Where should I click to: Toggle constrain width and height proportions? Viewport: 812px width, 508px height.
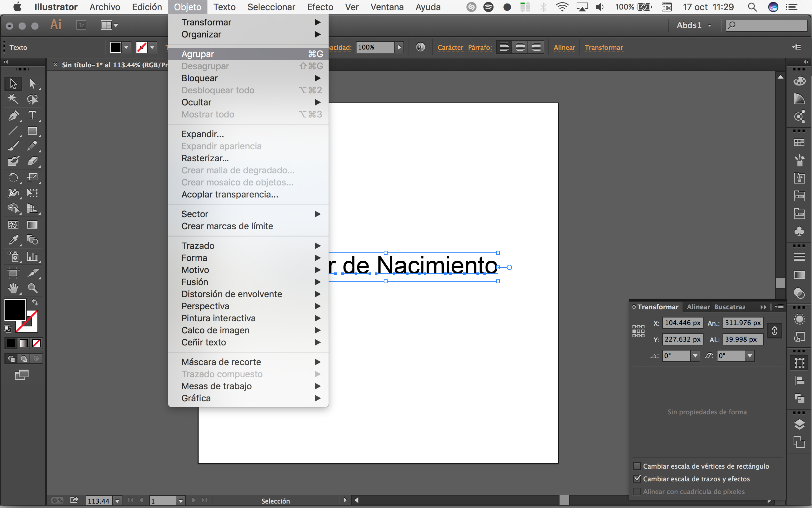775,331
